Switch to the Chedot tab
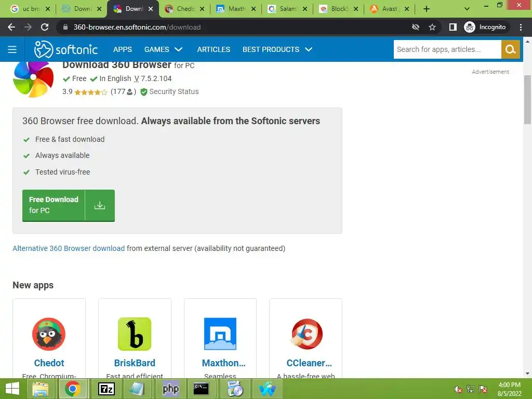Image resolution: width=532 pixels, height=399 pixels. (x=185, y=9)
